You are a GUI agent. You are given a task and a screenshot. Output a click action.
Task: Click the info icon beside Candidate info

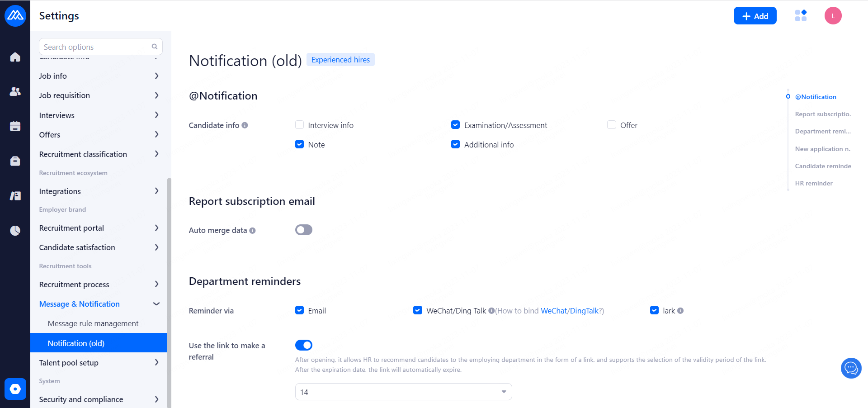(x=245, y=125)
